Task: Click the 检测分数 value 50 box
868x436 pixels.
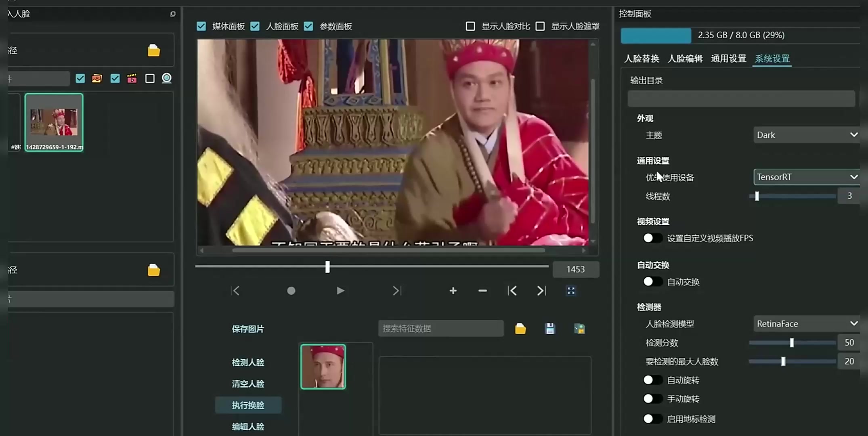Action: (849, 343)
